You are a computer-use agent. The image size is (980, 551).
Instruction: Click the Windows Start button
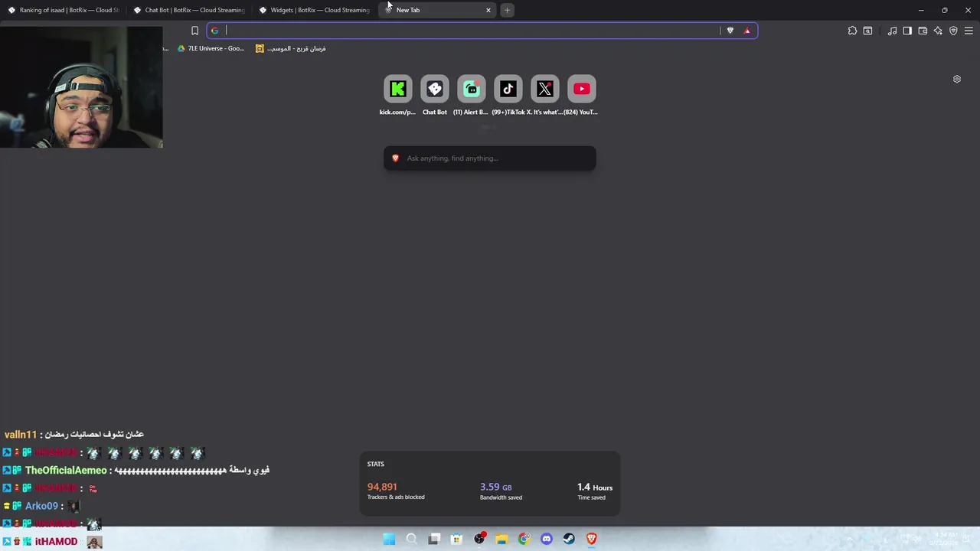coord(389,539)
